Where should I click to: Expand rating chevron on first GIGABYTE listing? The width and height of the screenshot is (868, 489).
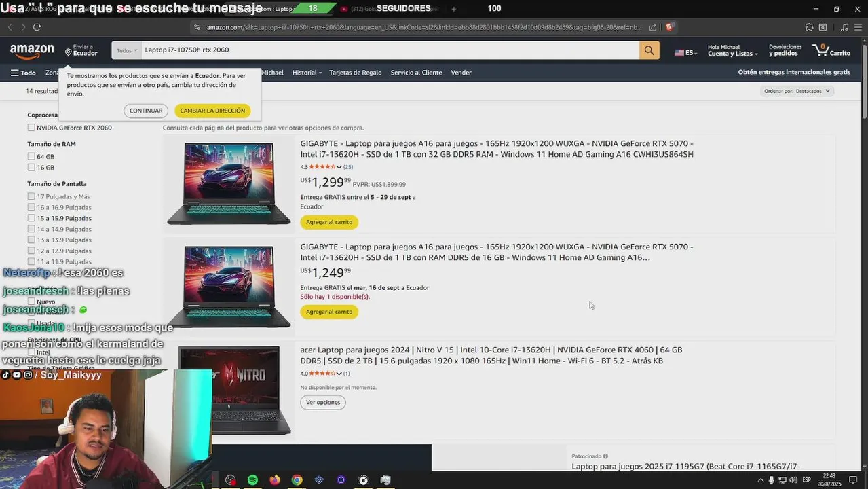pyautogui.click(x=339, y=167)
